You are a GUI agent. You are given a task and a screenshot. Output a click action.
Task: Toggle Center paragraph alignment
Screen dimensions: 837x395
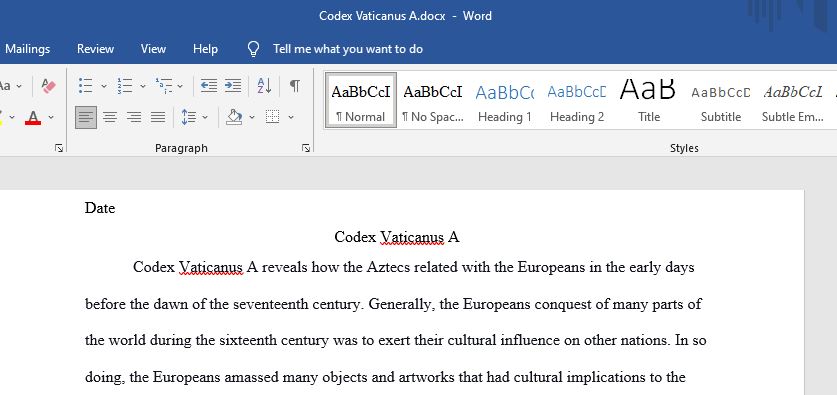(110, 117)
